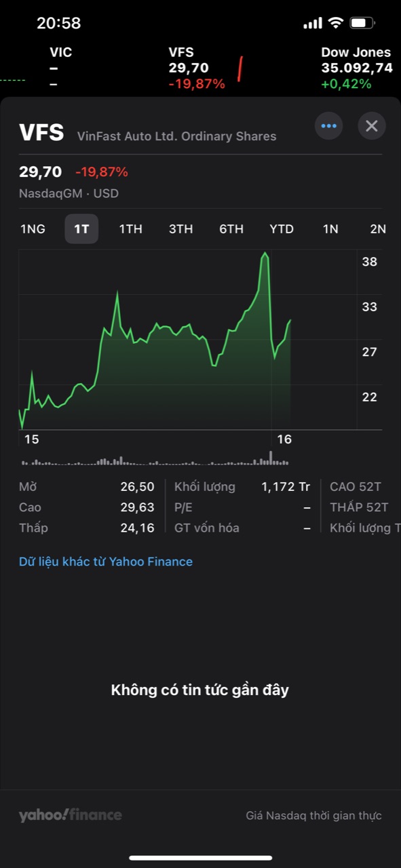
Task: Select the 1NG time range
Action: click(x=33, y=229)
